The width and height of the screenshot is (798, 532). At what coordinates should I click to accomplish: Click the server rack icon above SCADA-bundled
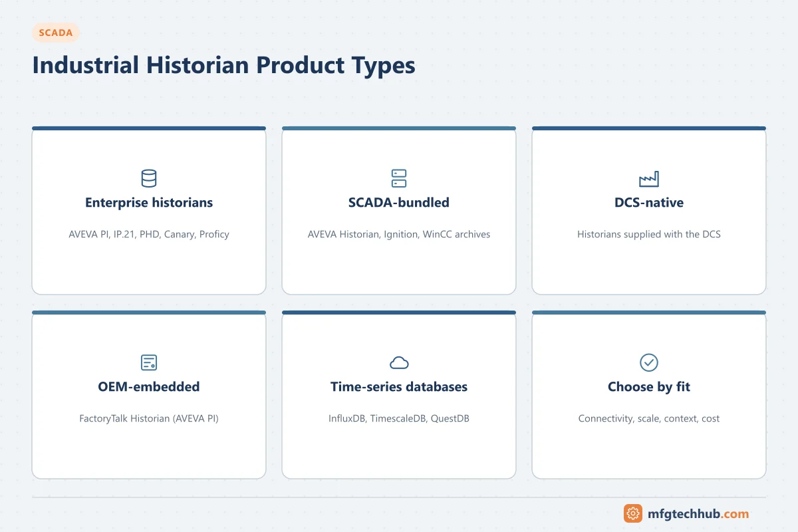click(x=399, y=178)
